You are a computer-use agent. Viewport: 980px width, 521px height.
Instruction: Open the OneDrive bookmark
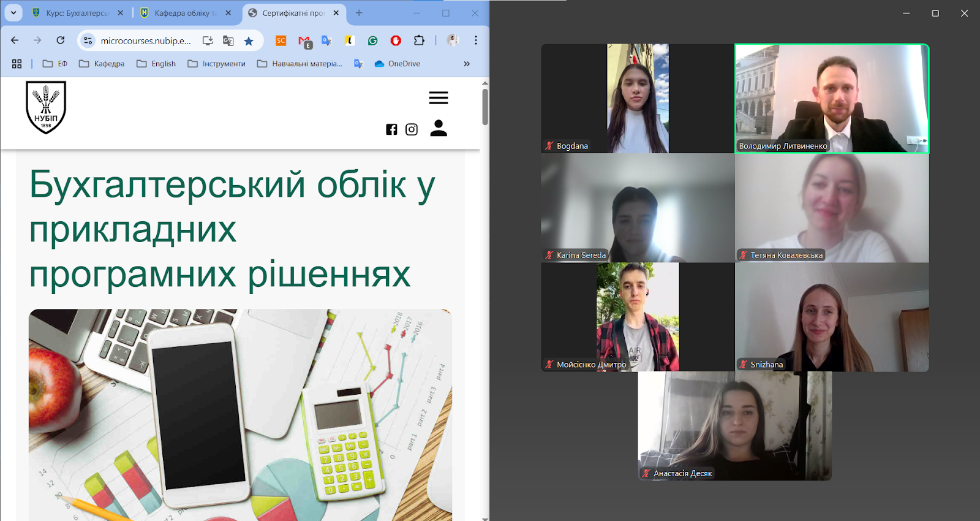[x=397, y=64]
